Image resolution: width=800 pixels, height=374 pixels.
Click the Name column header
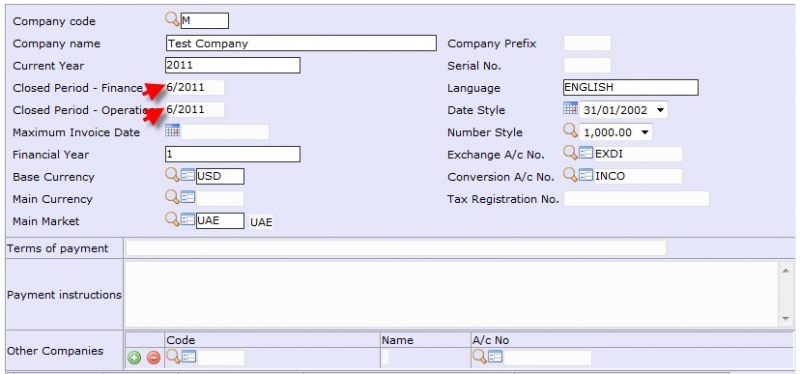[397, 340]
